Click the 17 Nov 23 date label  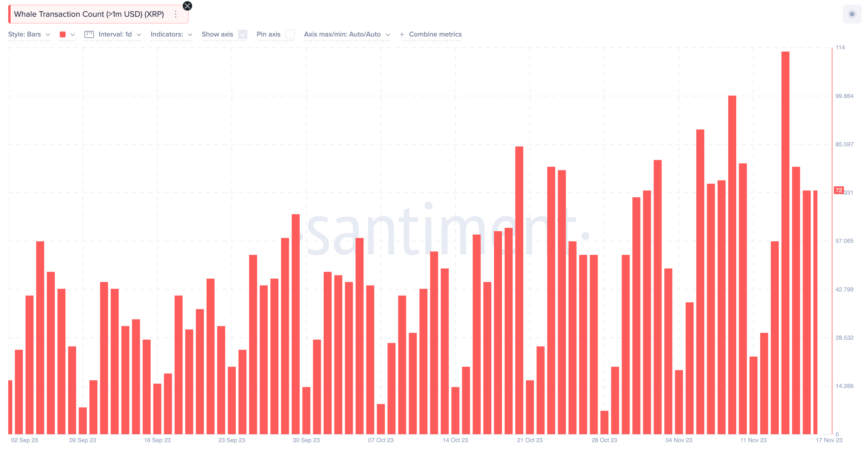pyautogui.click(x=829, y=440)
